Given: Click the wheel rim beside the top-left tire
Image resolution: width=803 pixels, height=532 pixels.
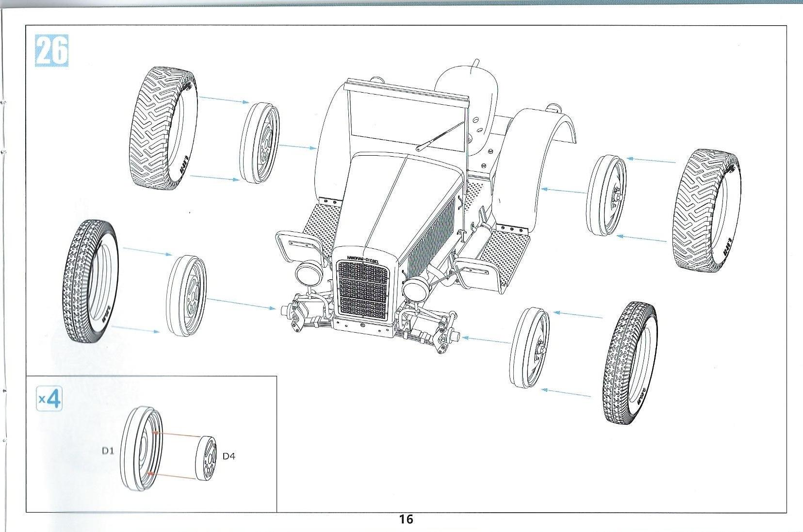Looking at the screenshot, I should pyautogui.click(x=260, y=143).
